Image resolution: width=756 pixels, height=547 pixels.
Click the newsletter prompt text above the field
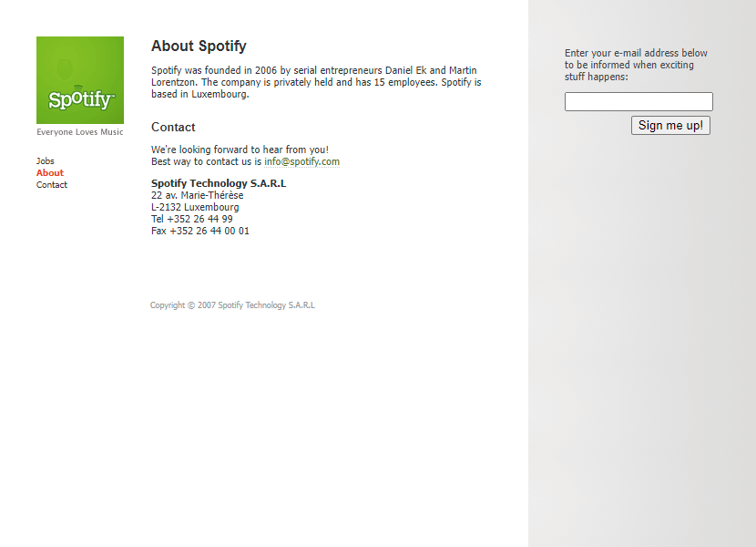[x=636, y=65]
